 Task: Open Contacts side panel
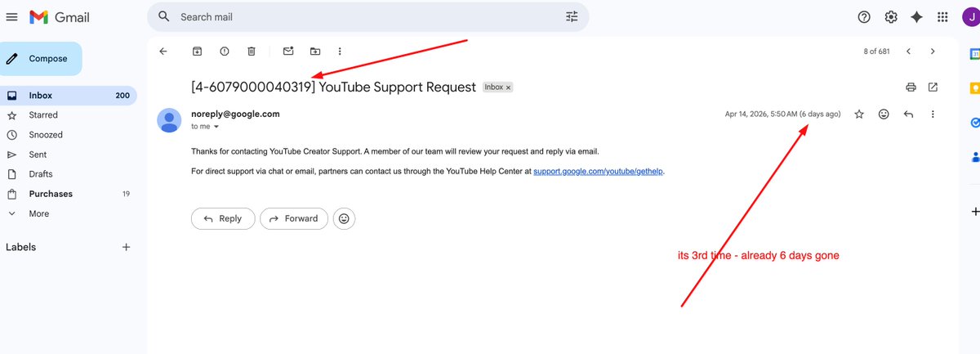pos(974,156)
